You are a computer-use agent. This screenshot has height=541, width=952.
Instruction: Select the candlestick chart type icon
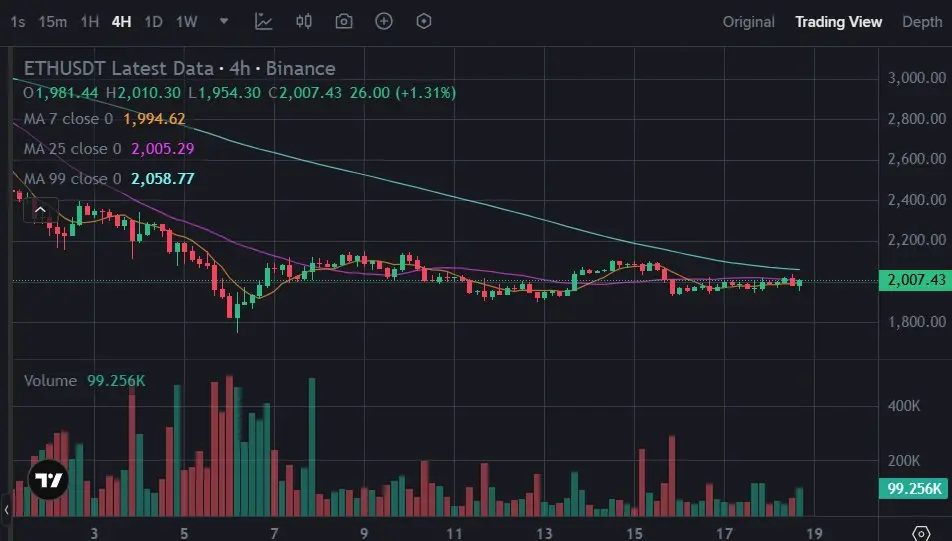click(304, 22)
